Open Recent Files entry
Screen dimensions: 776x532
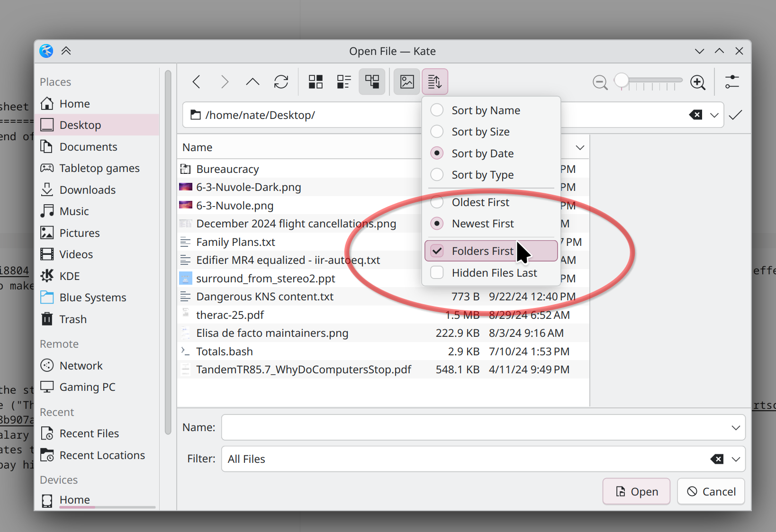click(x=97, y=433)
